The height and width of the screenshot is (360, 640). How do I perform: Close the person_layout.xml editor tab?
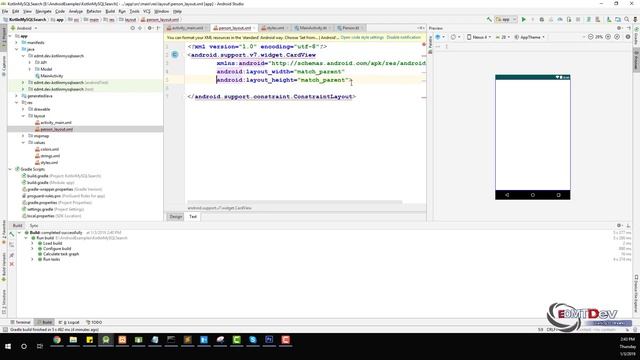(254, 28)
